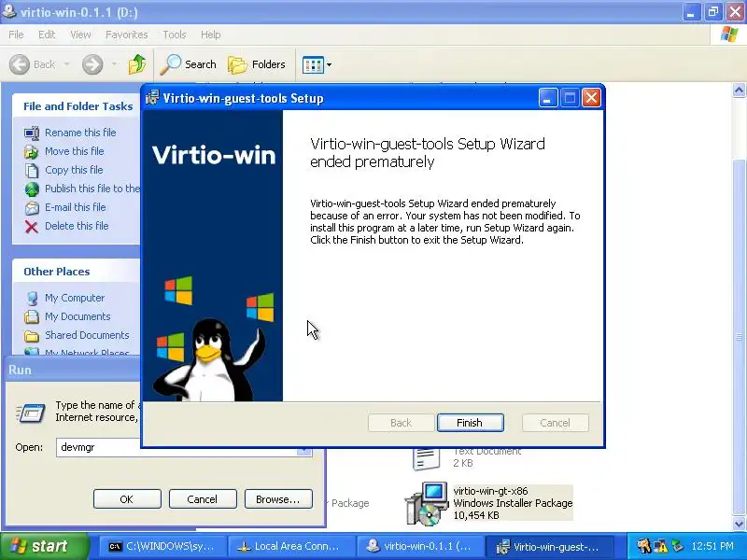Click the Back arrow toolbar icon
The image size is (747, 560).
20,64
